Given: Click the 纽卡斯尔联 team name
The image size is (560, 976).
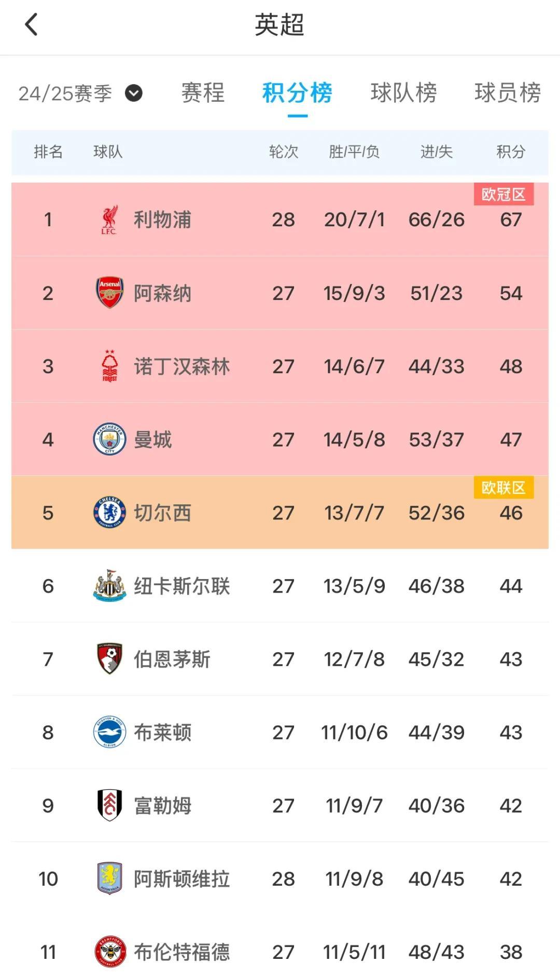Looking at the screenshot, I should (181, 586).
